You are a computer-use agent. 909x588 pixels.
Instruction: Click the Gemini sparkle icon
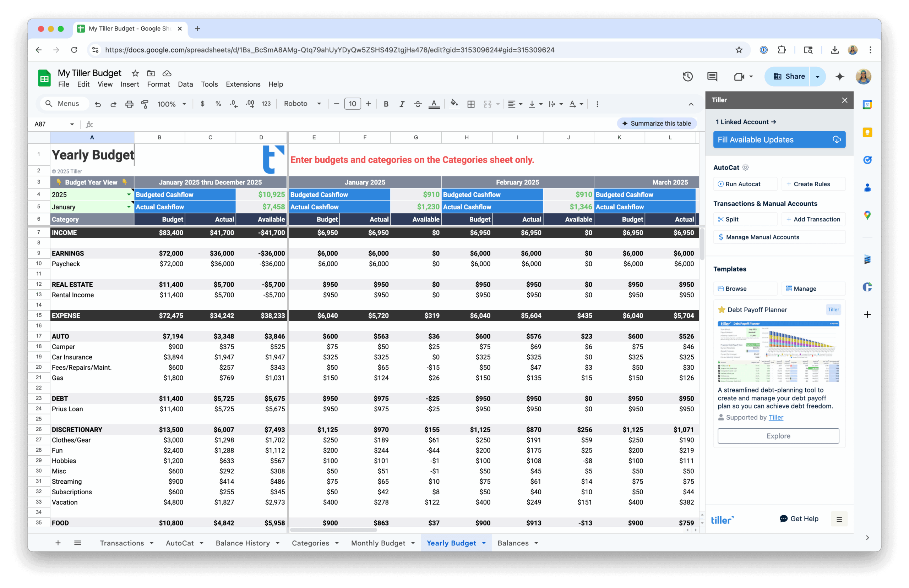pos(839,76)
